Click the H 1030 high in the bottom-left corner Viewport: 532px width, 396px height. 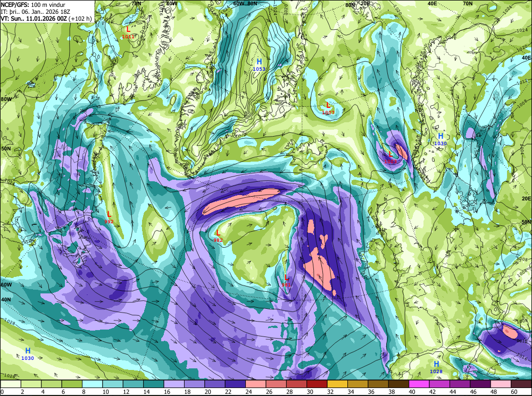coord(28,354)
